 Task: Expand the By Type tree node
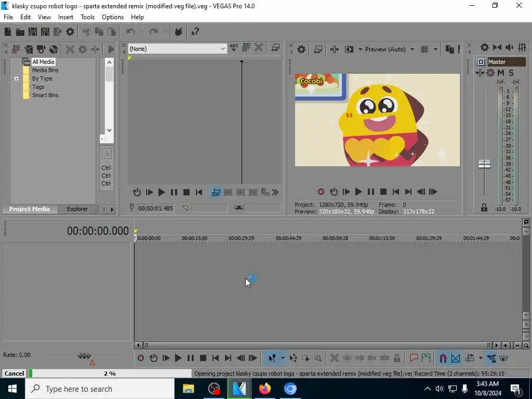point(16,79)
